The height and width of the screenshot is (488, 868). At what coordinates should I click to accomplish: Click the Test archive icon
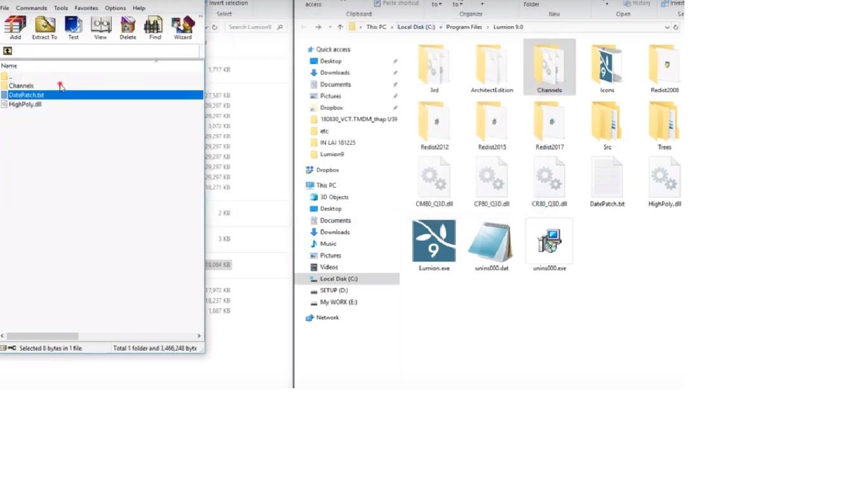pos(74,25)
